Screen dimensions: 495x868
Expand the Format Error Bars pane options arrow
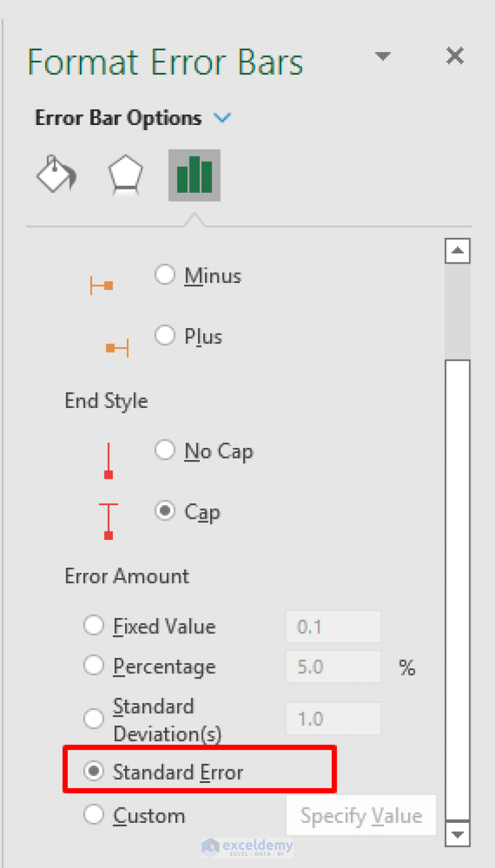tap(383, 57)
